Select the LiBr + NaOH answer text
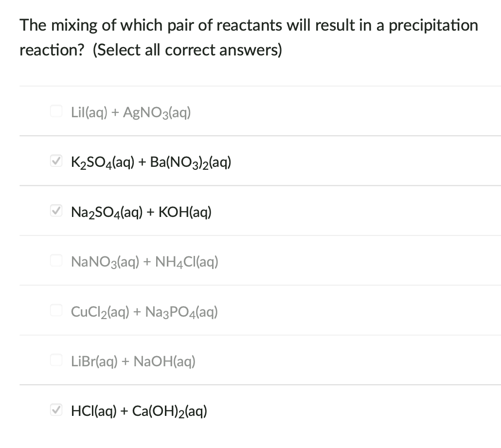Viewport: 501px width, 448px height. [133, 361]
